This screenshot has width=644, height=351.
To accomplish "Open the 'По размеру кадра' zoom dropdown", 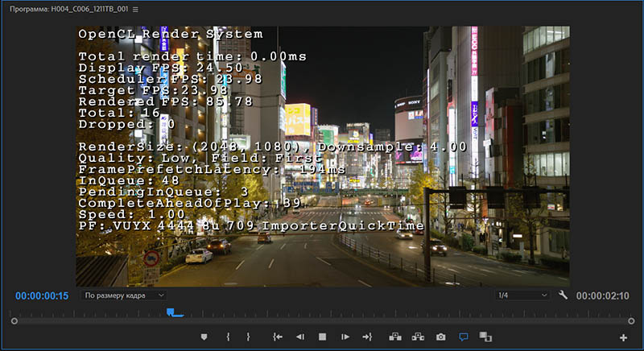I will pos(123,295).
